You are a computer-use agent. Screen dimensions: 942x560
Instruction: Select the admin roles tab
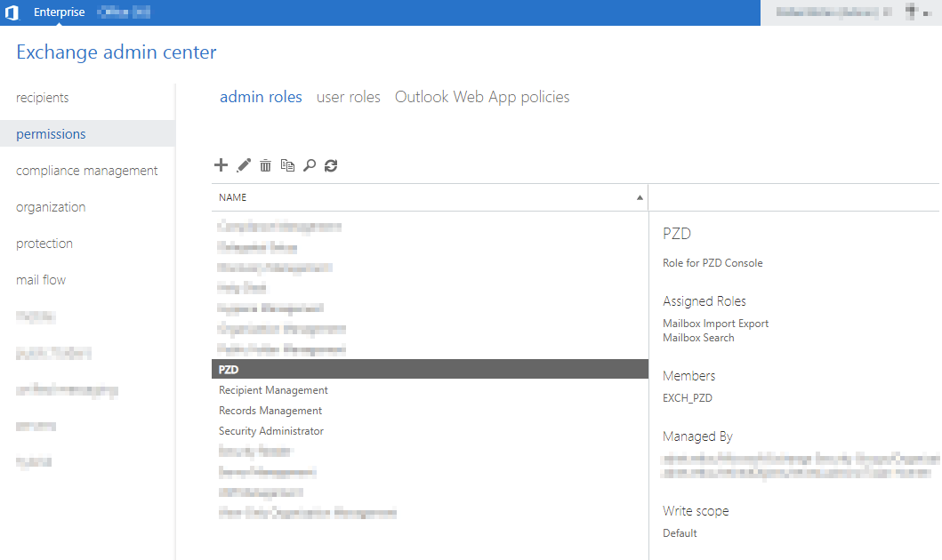pyautogui.click(x=261, y=97)
